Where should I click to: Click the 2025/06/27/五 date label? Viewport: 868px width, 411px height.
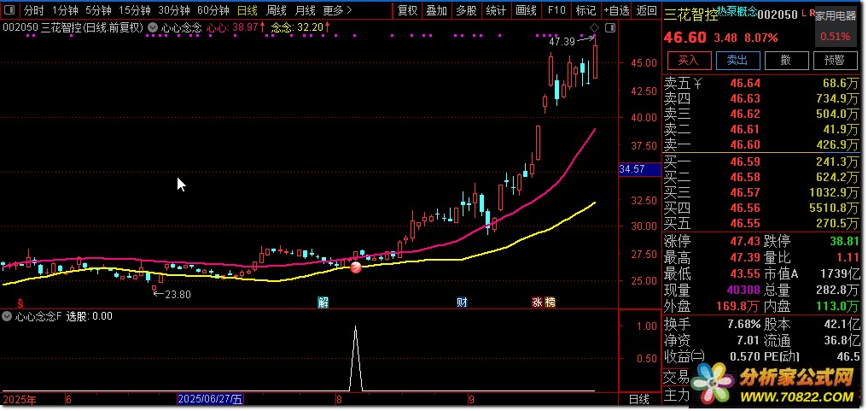[210, 399]
